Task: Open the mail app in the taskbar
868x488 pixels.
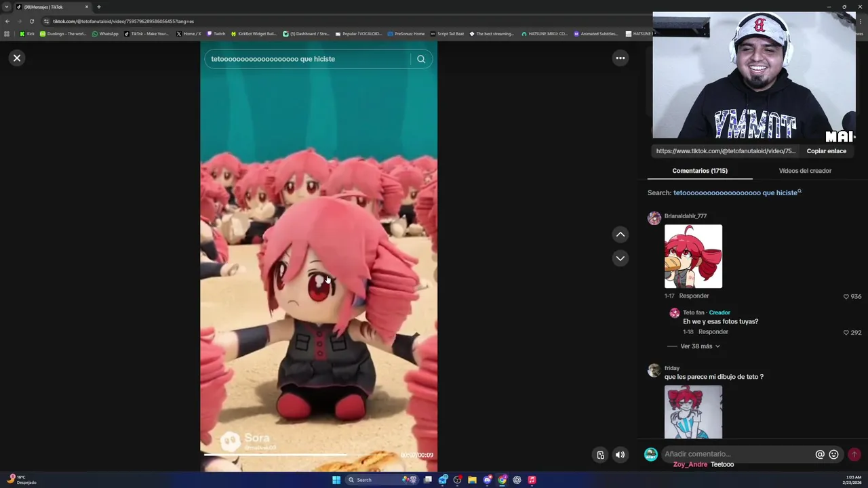Action: pos(443,480)
